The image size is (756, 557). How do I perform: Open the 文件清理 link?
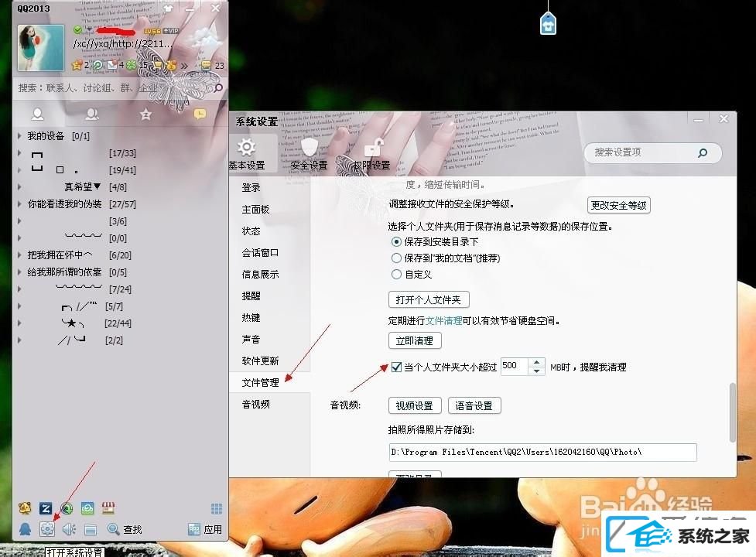[443, 320]
